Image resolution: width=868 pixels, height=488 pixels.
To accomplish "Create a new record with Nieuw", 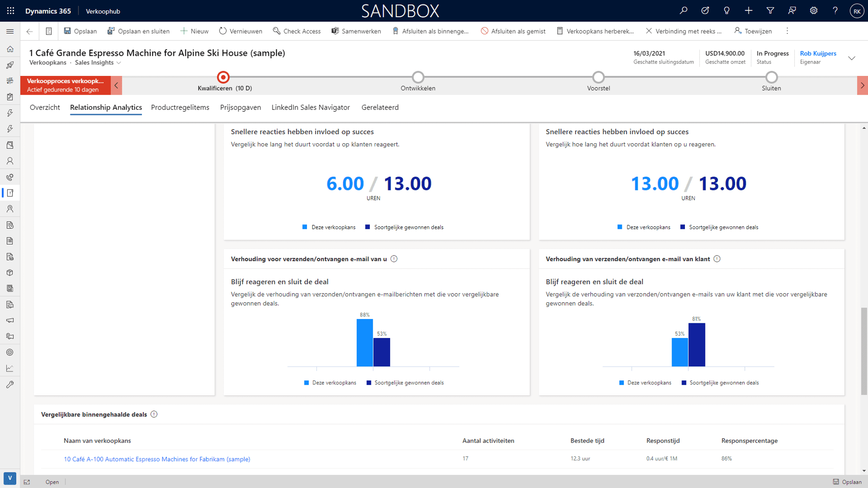I will pyautogui.click(x=195, y=31).
